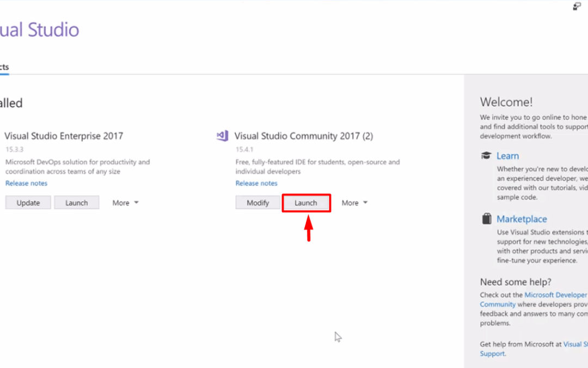Select the Visual Studio Enterprise 2017 title
This screenshot has width=588, height=368.
coord(64,136)
